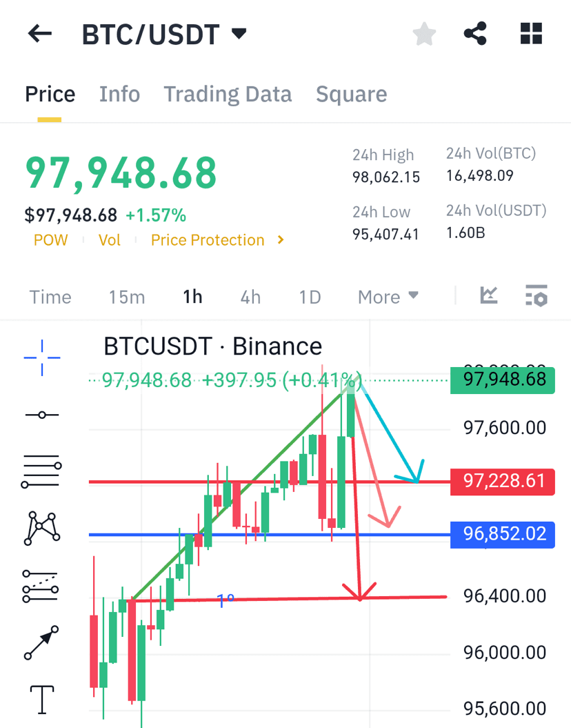The width and height of the screenshot is (571, 728).
Task: Select the 1D chart interval
Action: point(310,297)
